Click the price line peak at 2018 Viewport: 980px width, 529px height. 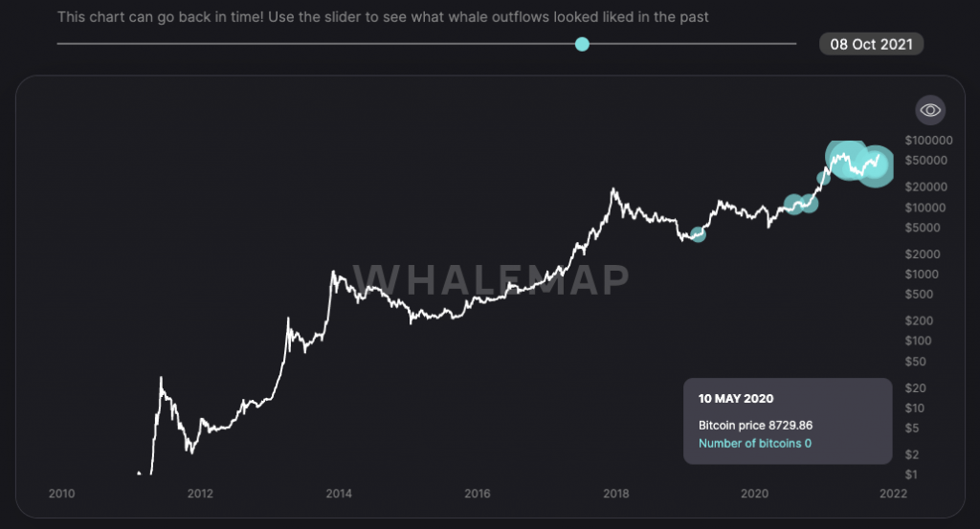tap(614, 190)
